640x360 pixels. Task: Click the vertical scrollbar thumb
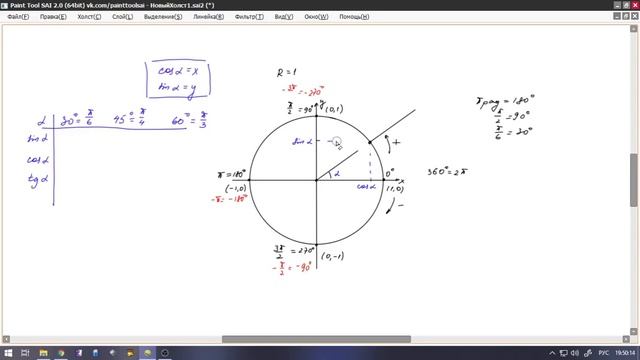coord(634,180)
